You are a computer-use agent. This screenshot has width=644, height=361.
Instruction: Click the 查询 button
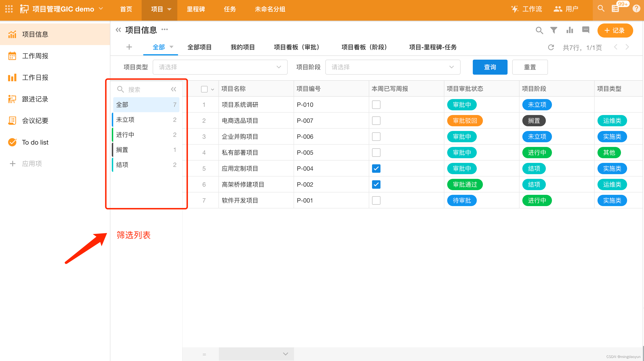pos(490,67)
